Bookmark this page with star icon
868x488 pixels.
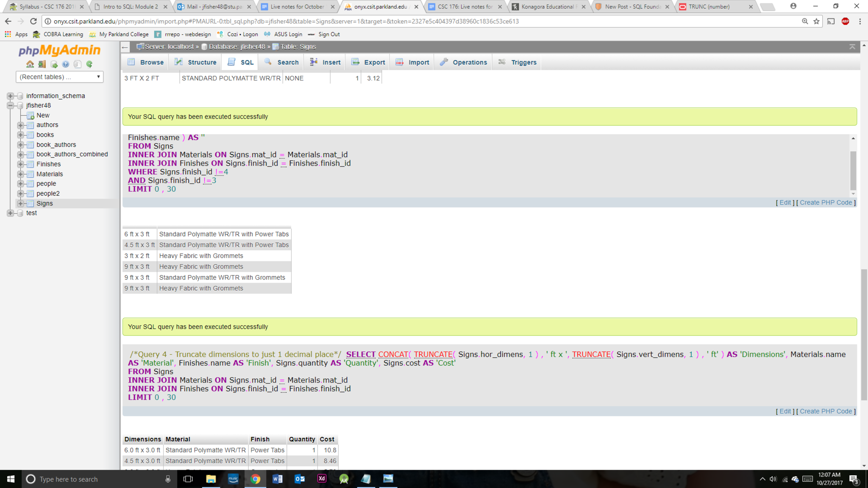click(x=816, y=21)
